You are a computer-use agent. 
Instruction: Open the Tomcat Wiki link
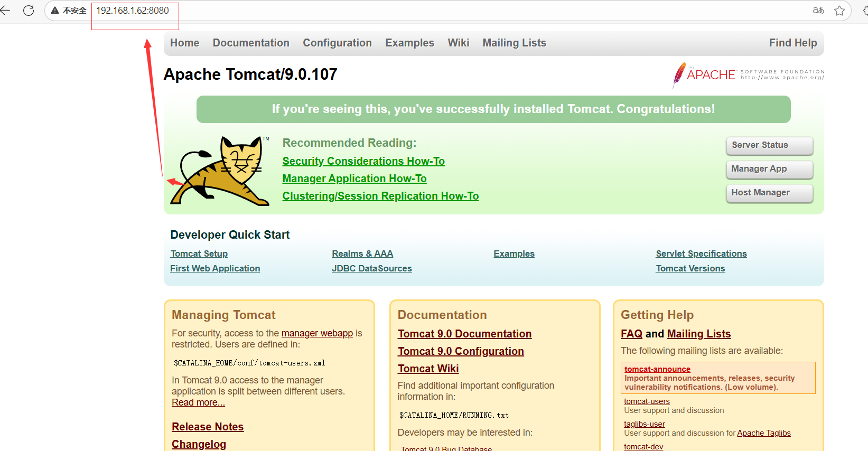(x=428, y=369)
